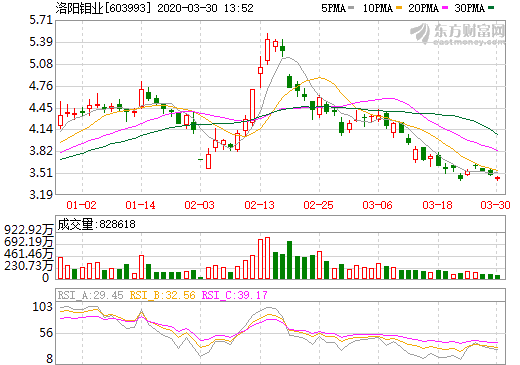Click the RSI_A:29.45 indicator label
Viewport: 520px width, 365px height.
click(x=90, y=295)
